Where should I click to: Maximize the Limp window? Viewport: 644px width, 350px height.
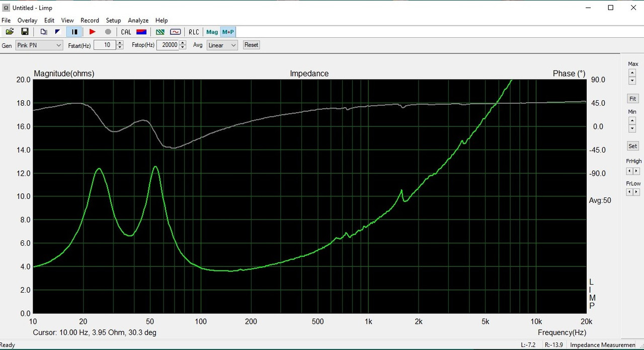pos(611,8)
